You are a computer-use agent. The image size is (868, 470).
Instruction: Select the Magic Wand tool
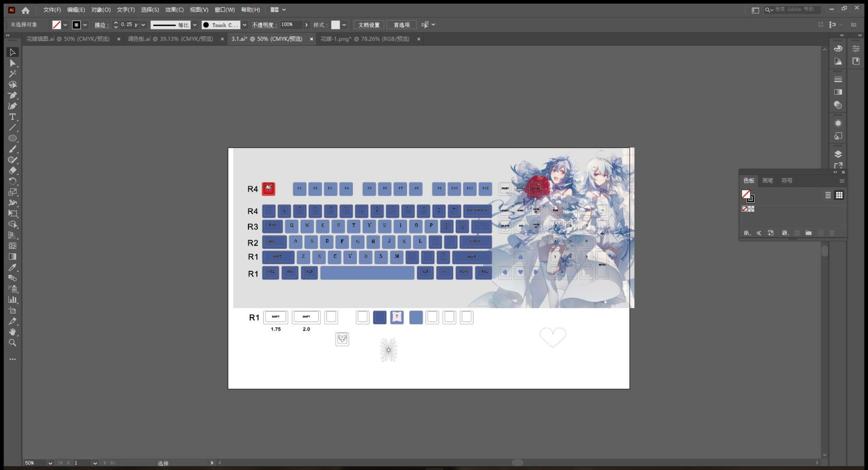pos(13,74)
